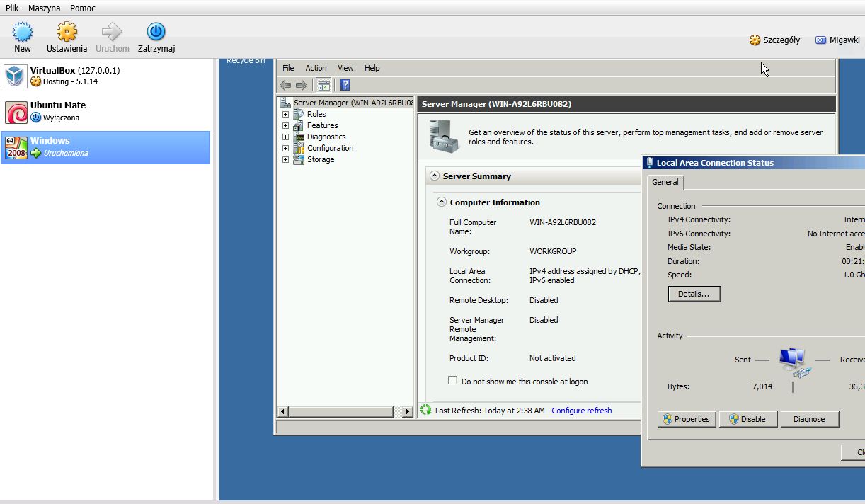The width and height of the screenshot is (865, 504).
Task: Expand the Diagnostics tree node
Action: 285,137
